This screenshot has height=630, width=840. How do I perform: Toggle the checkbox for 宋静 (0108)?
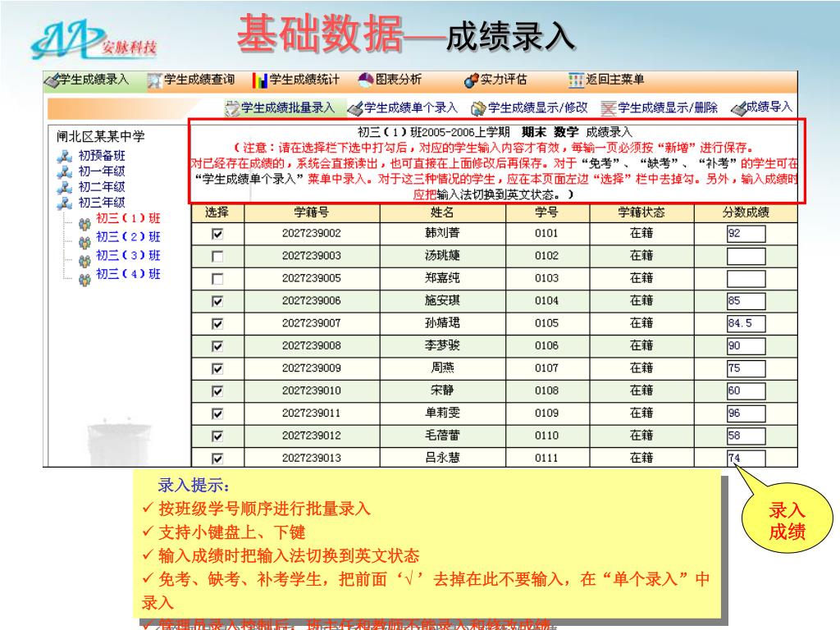(217, 391)
